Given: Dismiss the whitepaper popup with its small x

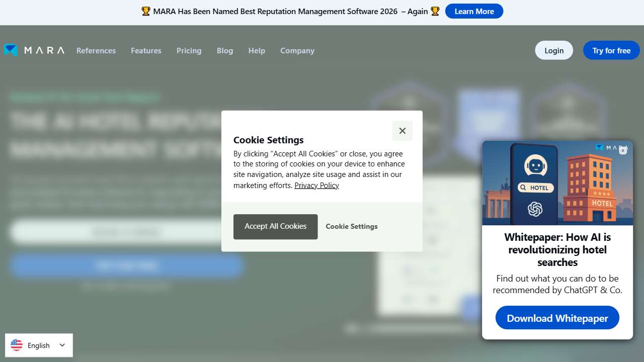Looking at the screenshot, I should (x=623, y=150).
